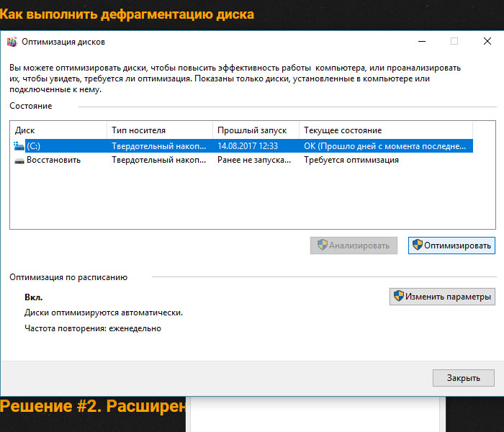Close window with the X icon
The width and height of the screenshot is (504, 432).
point(487,42)
